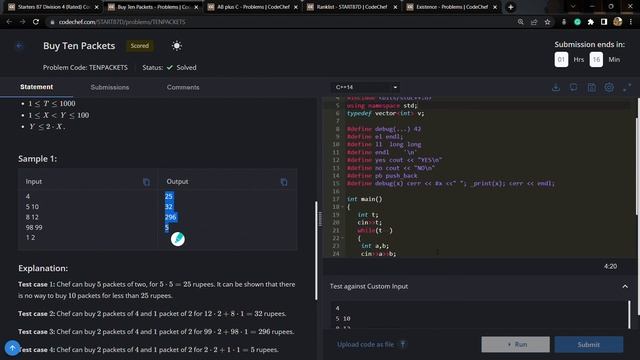Click the problem statement vertical scrollbar
Viewport: 640px width, 360px height.
[316, 250]
